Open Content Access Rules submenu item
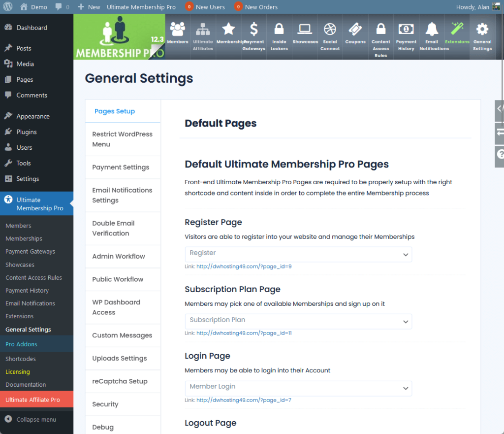The width and height of the screenshot is (504, 434). coord(34,277)
